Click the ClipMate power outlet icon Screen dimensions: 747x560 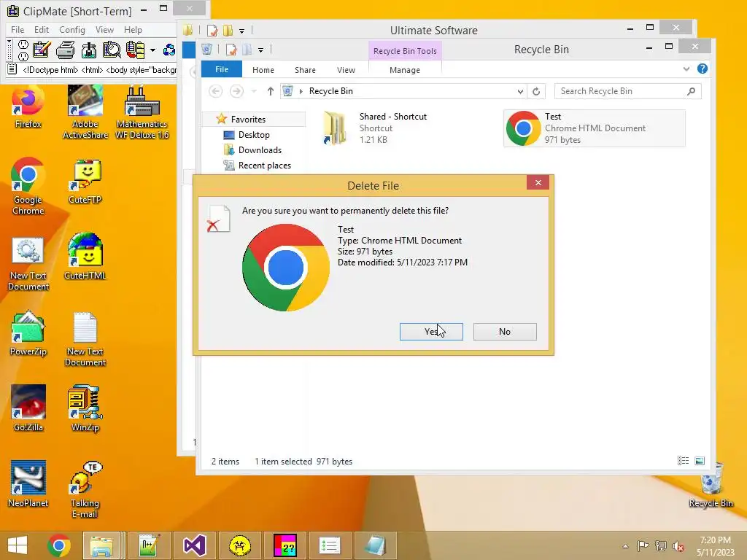click(x=23, y=50)
